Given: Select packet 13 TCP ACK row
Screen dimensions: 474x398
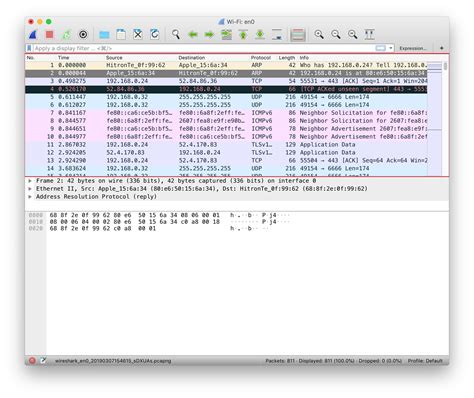Looking at the screenshot, I should pos(226,161).
